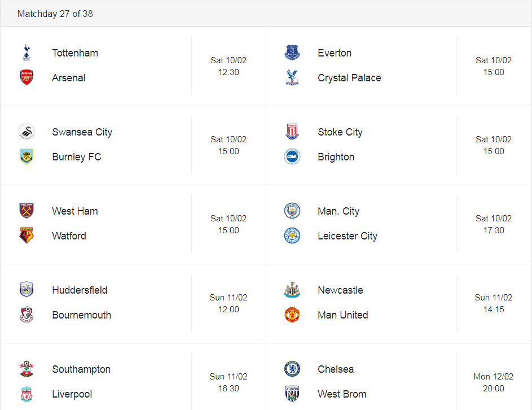Click the Liverpool club crest
The height and width of the screenshot is (410, 532).
point(27,394)
